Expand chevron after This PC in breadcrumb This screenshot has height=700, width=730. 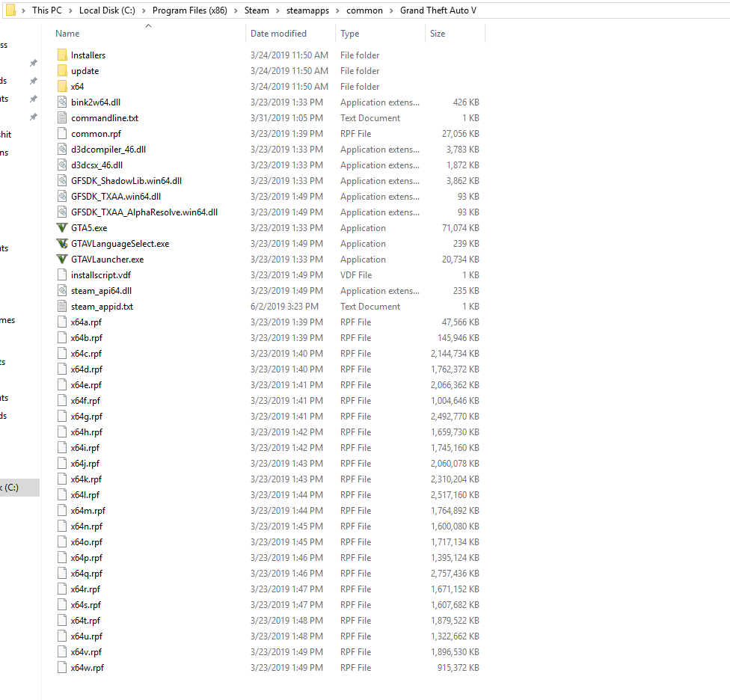(x=71, y=10)
